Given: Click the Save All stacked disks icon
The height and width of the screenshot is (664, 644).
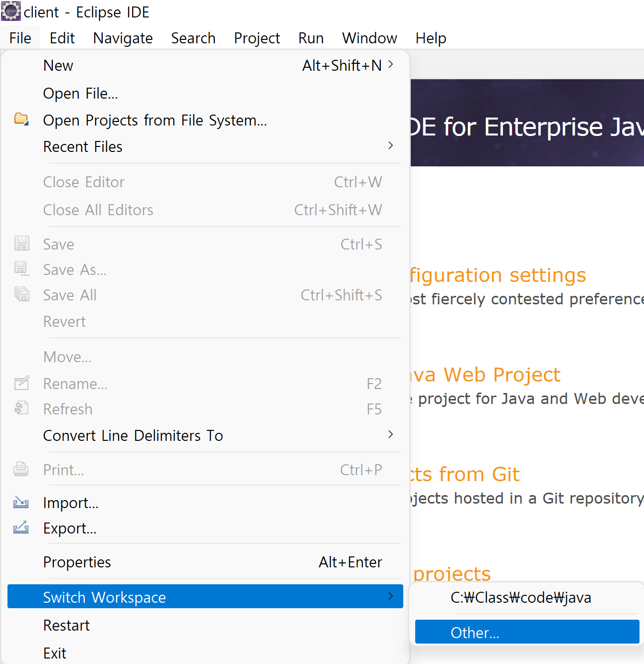Looking at the screenshot, I should (x=21, y=294).
